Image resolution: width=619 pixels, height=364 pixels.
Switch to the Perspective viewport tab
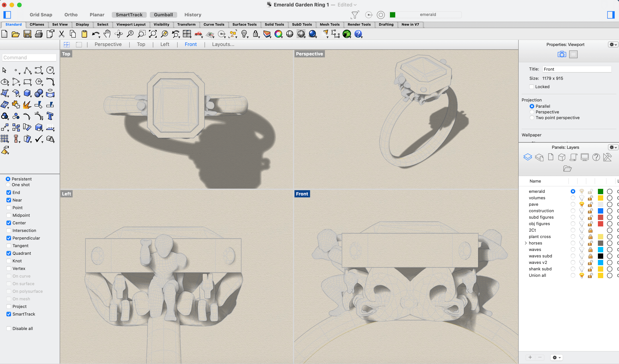108,44
